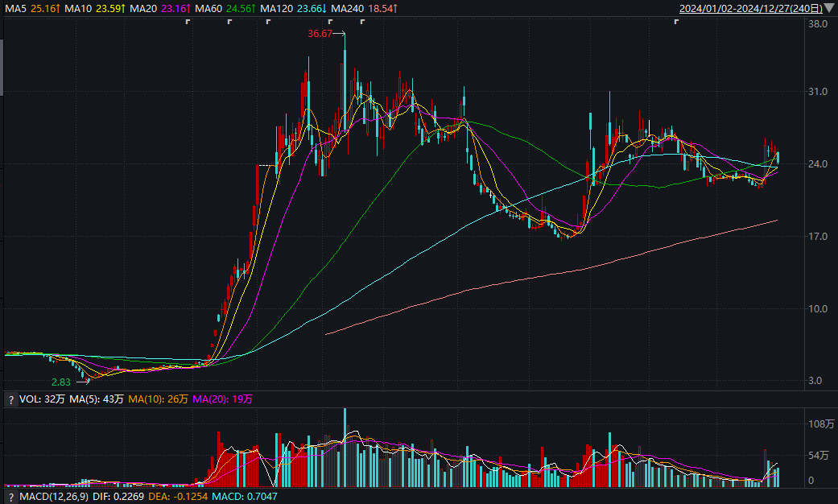Open the 2024/01/02-2024/12/27 date range link
Screen dimensions: 838x504
(x=750, y=9)
